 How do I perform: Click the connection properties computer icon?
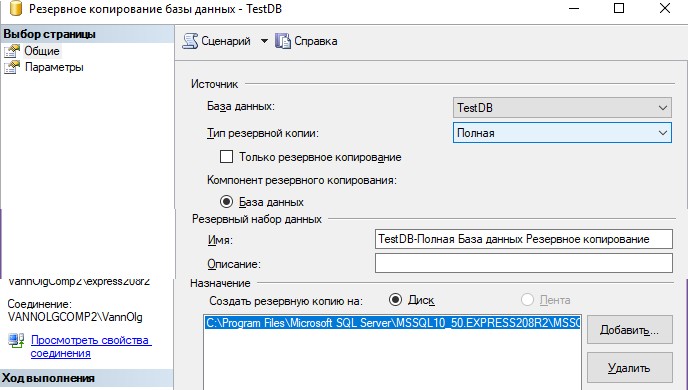tap(16, 341)
